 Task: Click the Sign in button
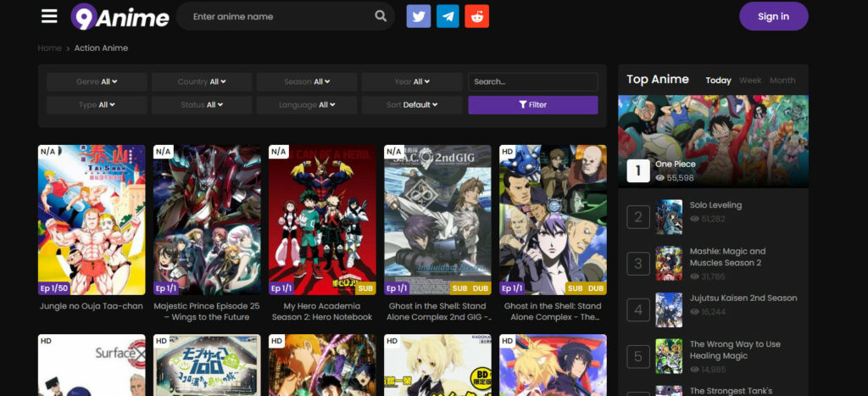[773, 16]
